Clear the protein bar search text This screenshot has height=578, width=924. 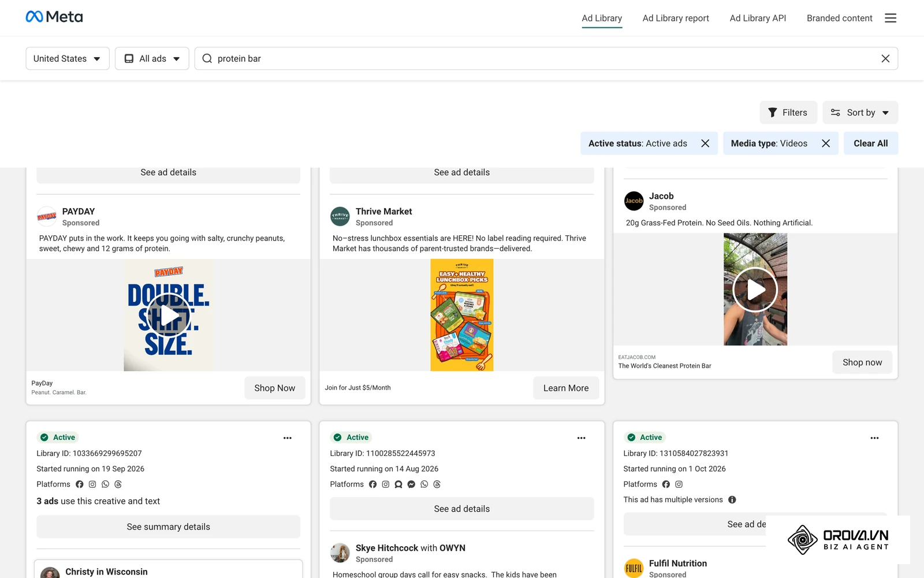[x=885, y=58]
